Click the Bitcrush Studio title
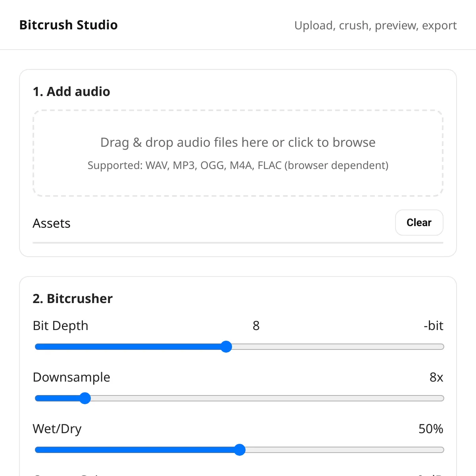This screenshot has width=476, height=476. click(x=69, y=25)
